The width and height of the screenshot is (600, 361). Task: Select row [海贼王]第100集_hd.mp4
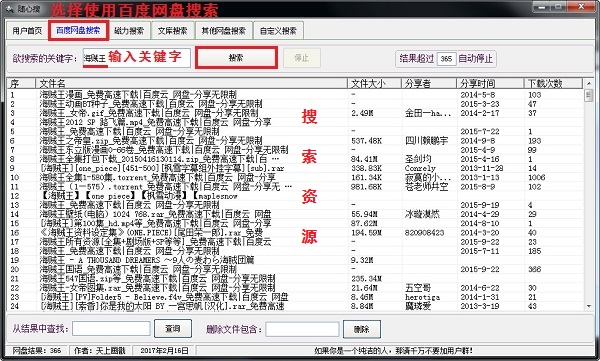tap(295, 223)
